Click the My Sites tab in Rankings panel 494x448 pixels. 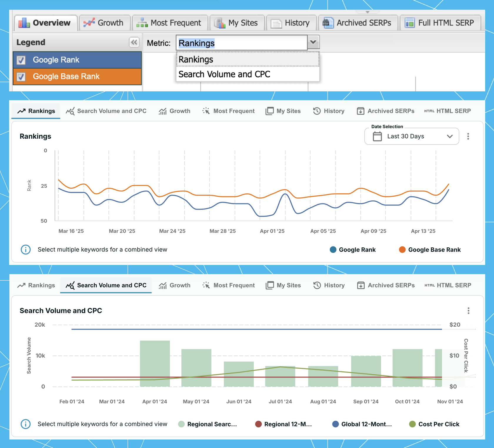[283, 111]
